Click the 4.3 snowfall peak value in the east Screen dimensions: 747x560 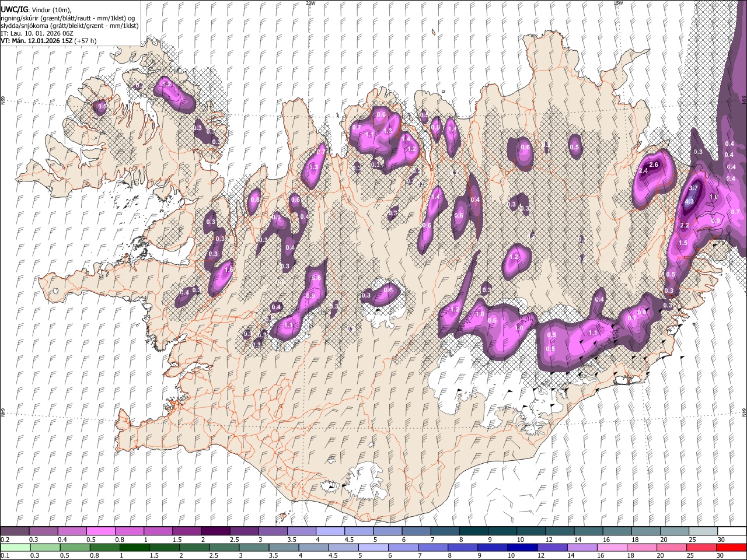coord(689,202)
